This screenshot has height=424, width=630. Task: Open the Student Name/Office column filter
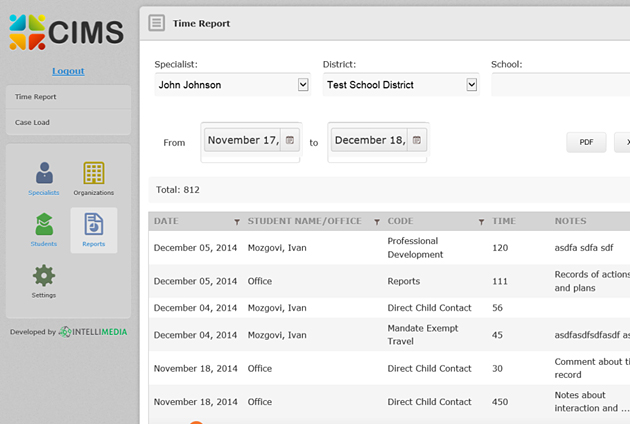click(x=377, y=222)
